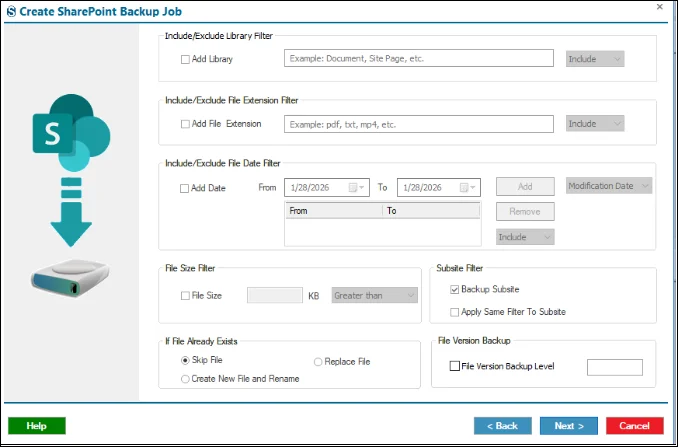Select the Replace File radio option

[318, 362]
